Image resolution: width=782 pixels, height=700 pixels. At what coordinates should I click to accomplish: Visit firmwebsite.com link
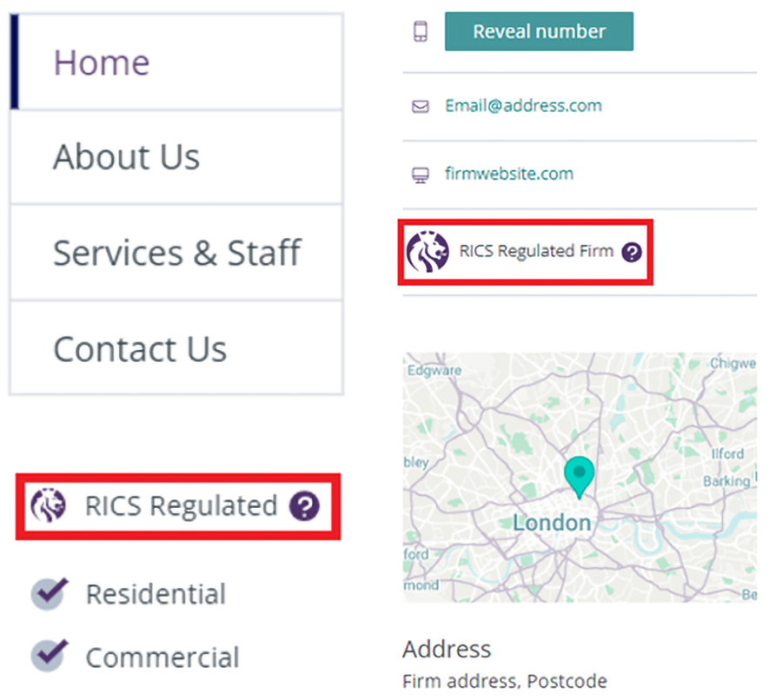509,174
